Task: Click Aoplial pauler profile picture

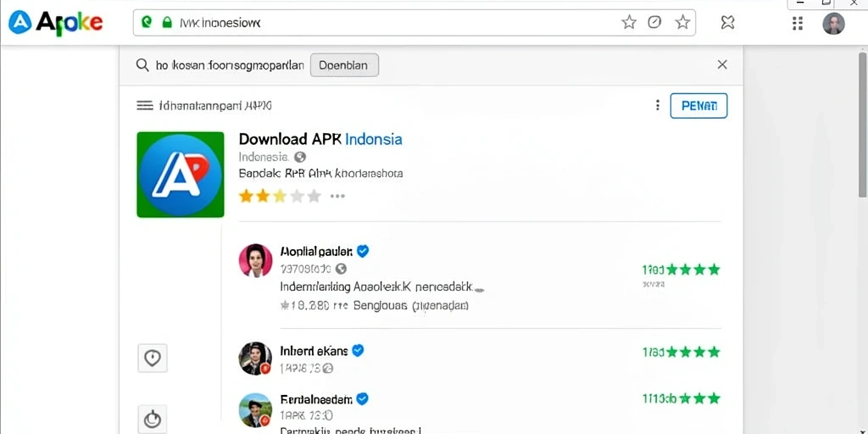Action: [255, 260]
